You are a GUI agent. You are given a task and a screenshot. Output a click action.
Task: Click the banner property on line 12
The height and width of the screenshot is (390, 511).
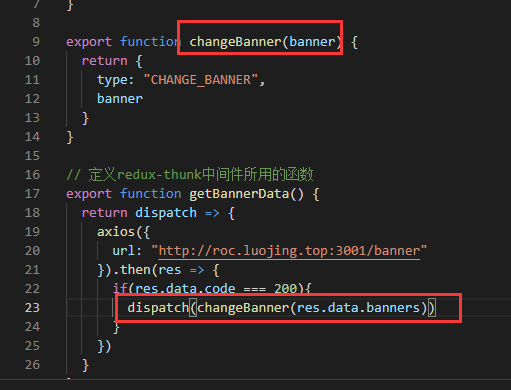[120, 99]
